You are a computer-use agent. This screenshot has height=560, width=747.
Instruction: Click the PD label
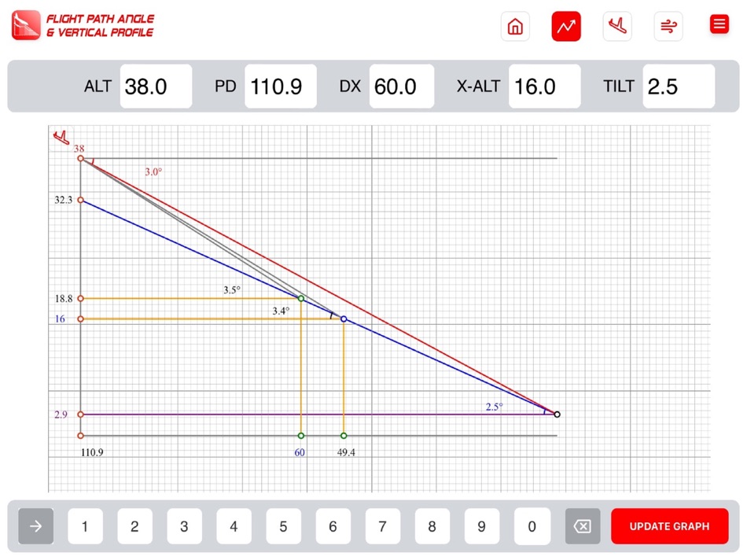[x=226, y=87]
